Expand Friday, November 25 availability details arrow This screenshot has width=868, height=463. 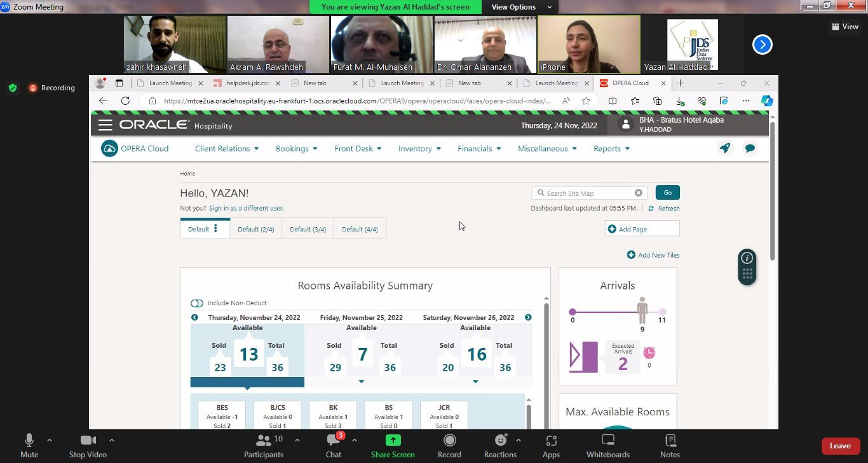point(362,382)
